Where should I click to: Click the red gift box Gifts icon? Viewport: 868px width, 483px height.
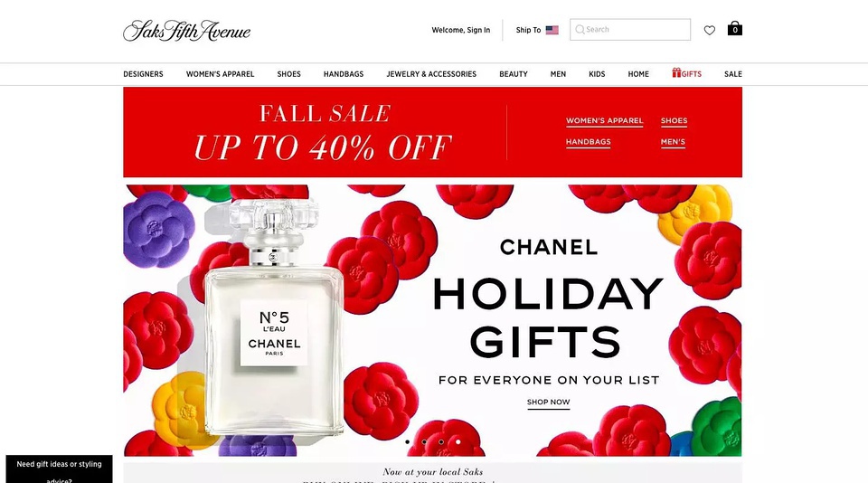coord(676,72)
